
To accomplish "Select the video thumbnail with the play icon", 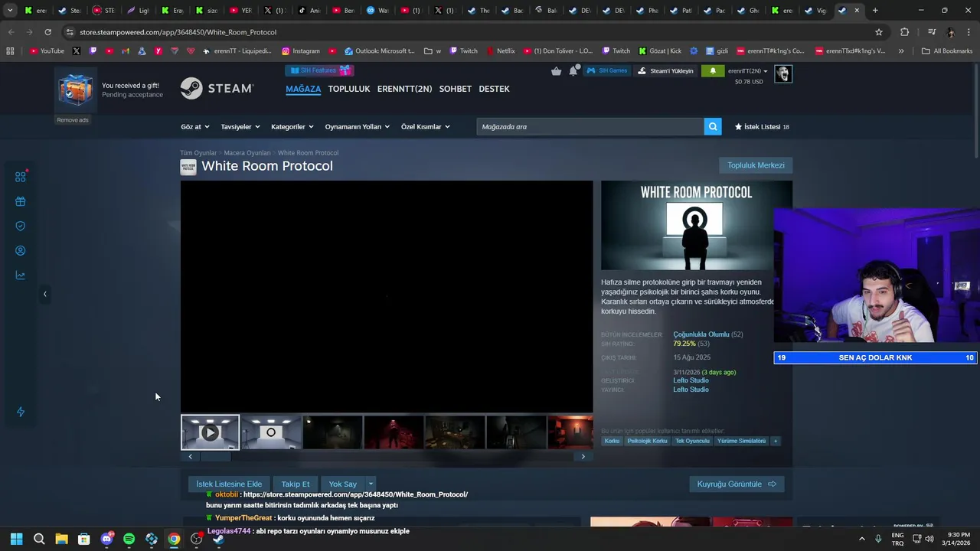I will (x=210, y=432).
